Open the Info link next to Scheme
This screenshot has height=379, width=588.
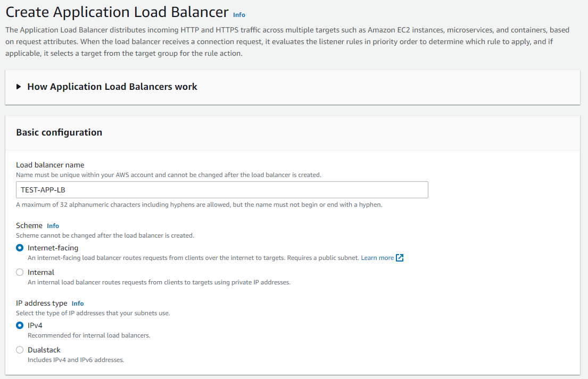pos(53,226)
